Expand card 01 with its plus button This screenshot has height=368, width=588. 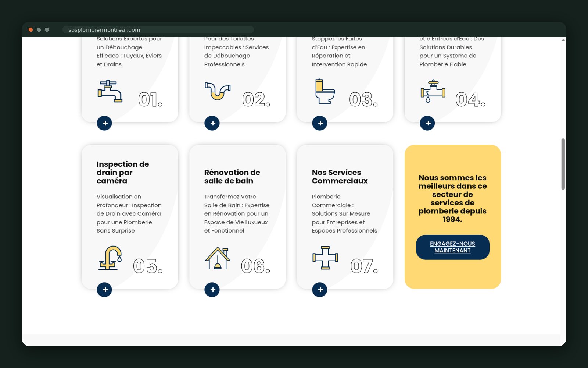pos(104,123)
